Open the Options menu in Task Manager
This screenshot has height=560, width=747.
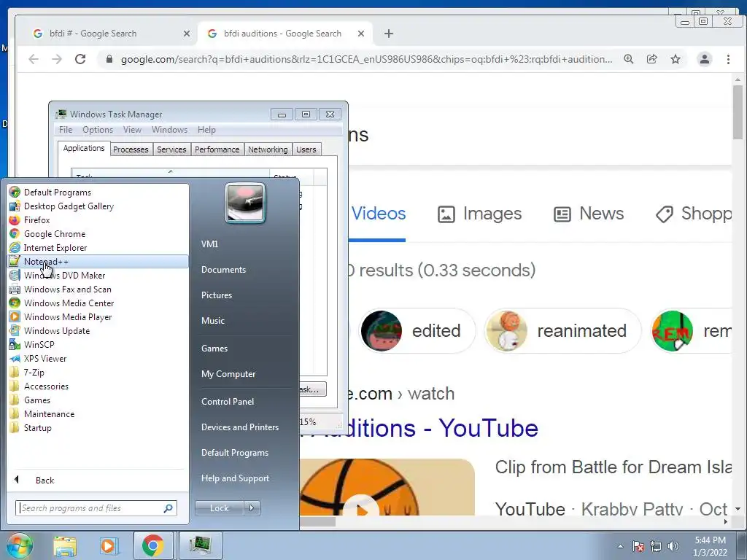point(98,130)
